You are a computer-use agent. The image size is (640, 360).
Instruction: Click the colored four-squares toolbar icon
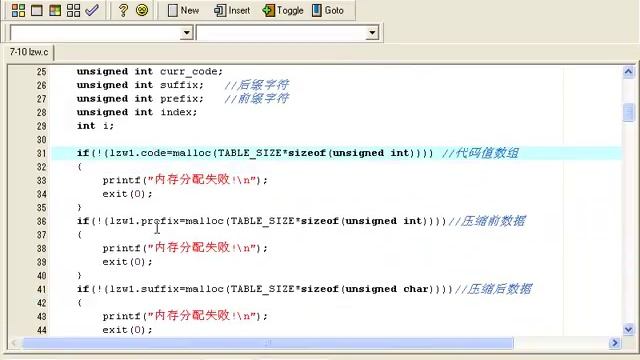pos(18,10)
